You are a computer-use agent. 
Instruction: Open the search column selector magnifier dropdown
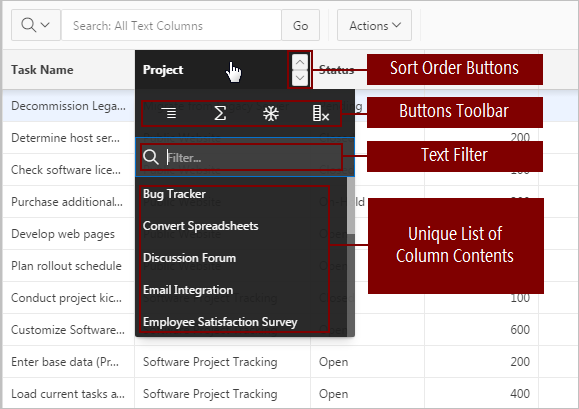(35, 25)
